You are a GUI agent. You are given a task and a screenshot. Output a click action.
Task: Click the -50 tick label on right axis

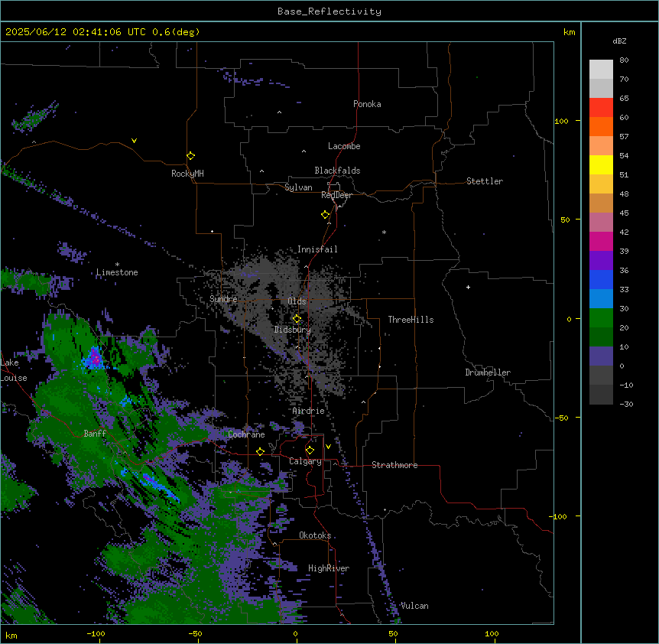coord(561,418)
